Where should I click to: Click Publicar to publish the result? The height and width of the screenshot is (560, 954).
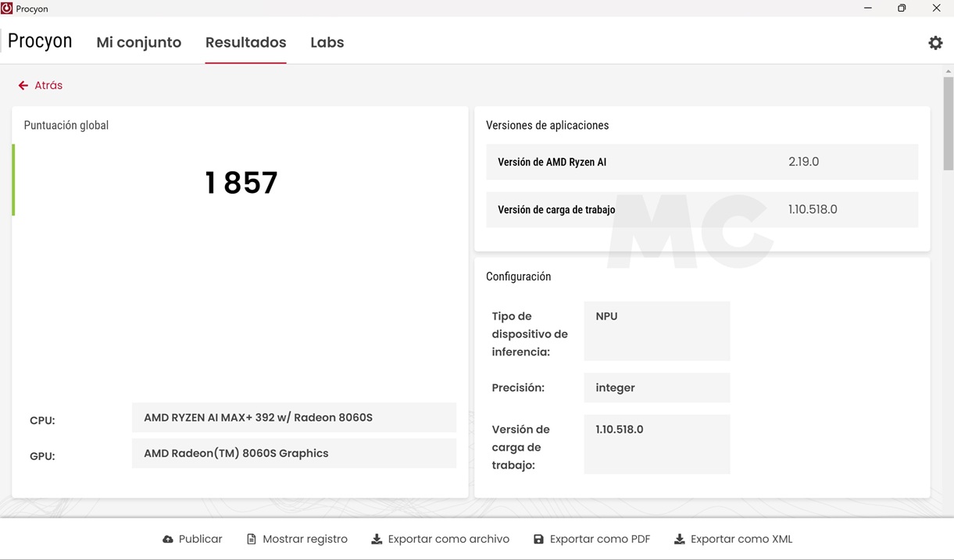click(x=192, y=538)
